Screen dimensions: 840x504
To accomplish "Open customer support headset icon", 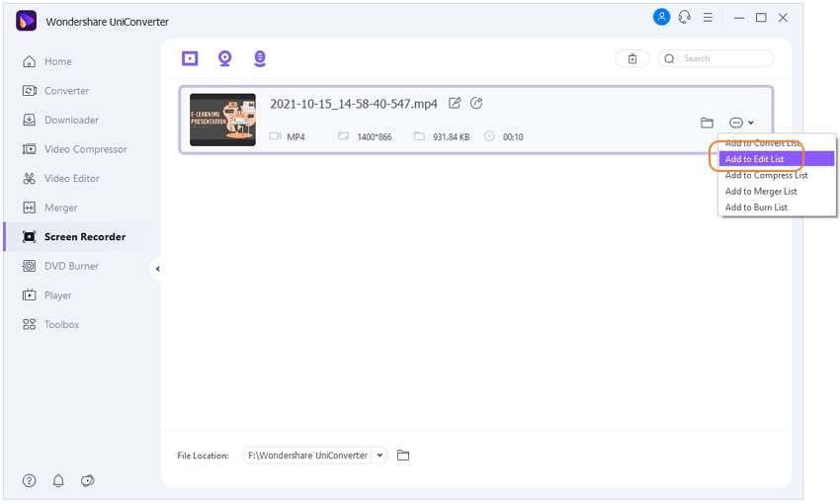I will [684, 17].
